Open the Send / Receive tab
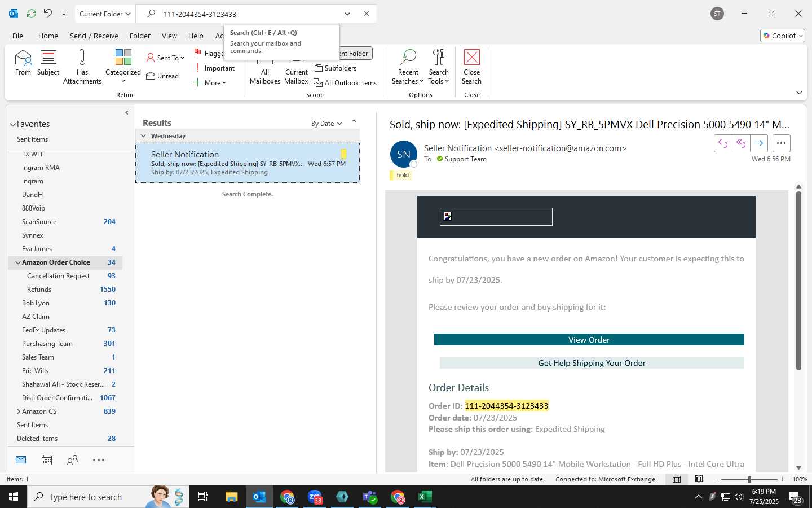 pos(94,36)
